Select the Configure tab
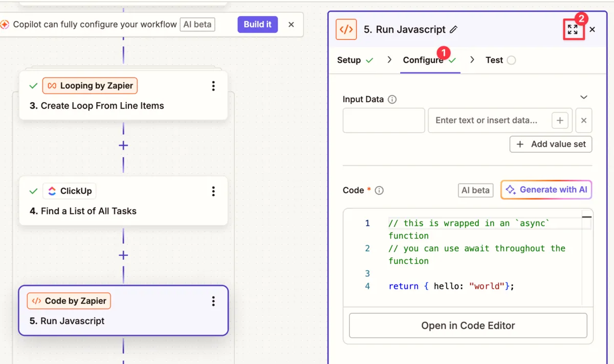Viewport: 614px width, 364px height. coord(424,60)
